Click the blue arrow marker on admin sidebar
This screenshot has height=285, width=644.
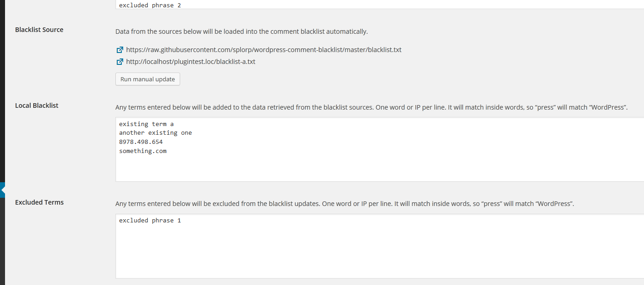pos(3,190)
